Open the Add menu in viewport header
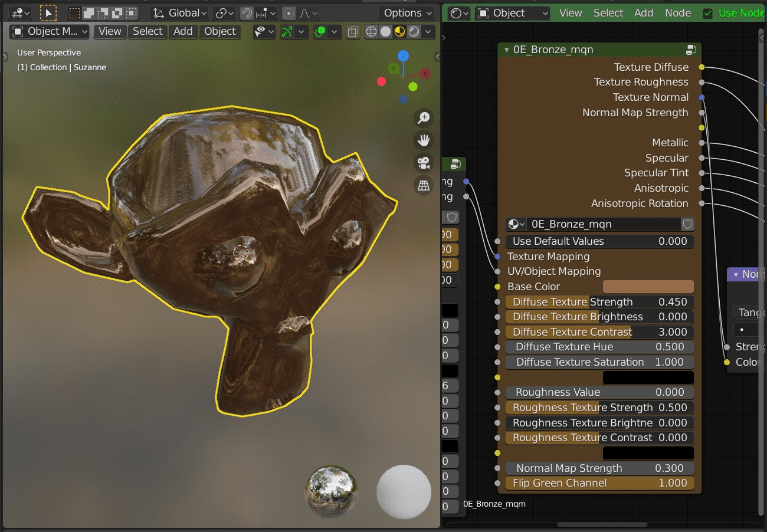The width and height of the screenshot is (767, 532). pos(183,31)
